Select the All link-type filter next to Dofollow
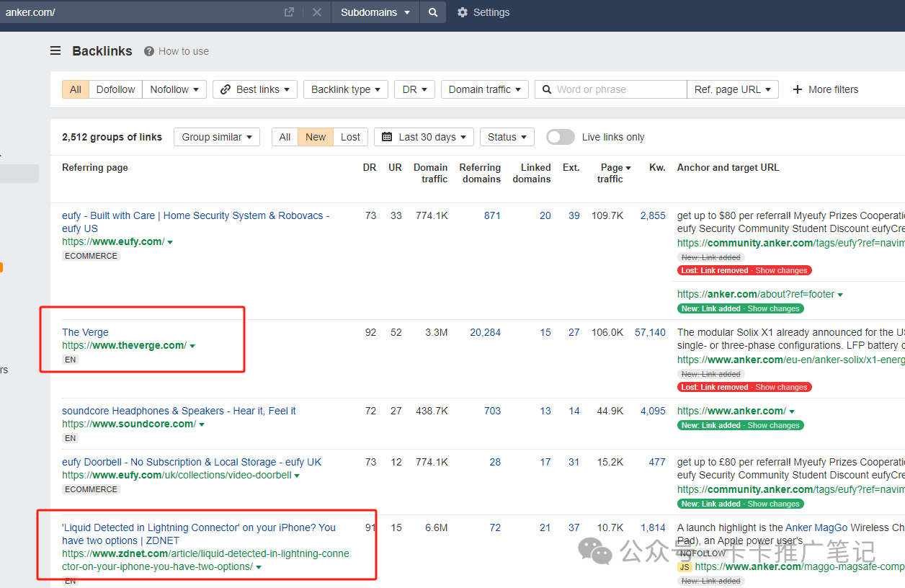The width and height of the screenshot is (905, 588). pos(76,89)
